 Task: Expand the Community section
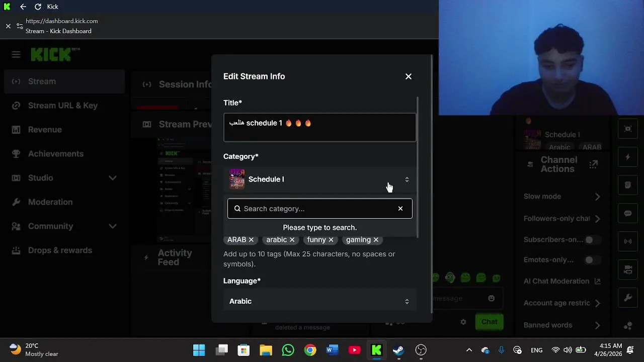click(64, 226)
